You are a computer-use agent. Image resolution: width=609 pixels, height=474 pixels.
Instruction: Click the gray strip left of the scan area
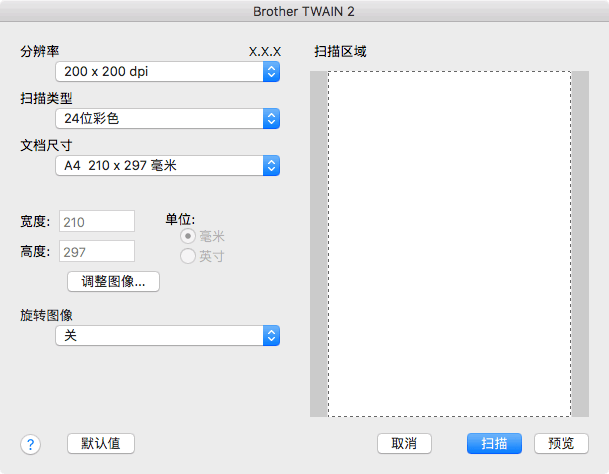[x=318, y=243]
